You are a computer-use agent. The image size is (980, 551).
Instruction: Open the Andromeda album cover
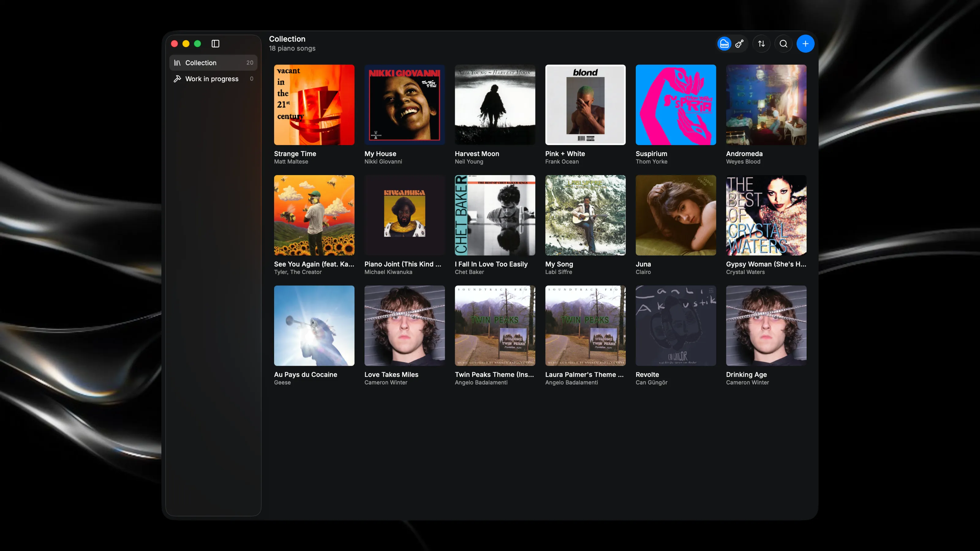766,105
